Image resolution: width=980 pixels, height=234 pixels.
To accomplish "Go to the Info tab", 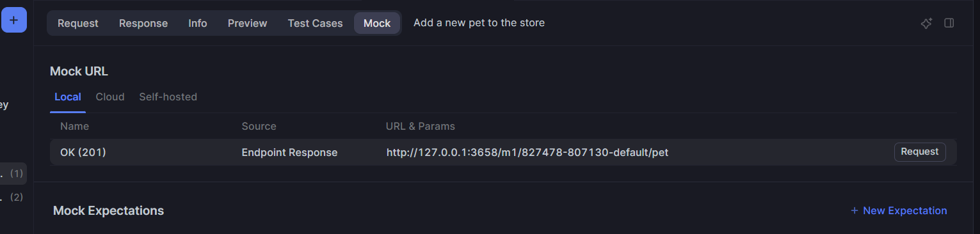I will (x=198, y=23).
